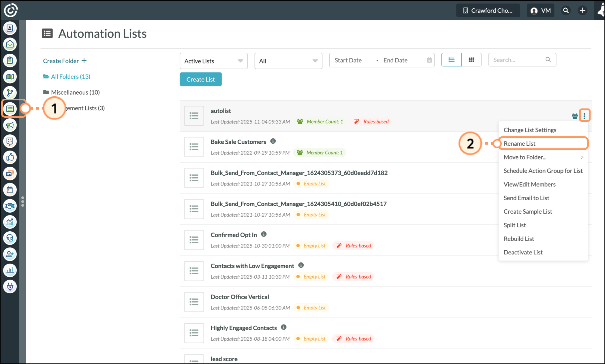Click the info icon beside Bake Sale Customers
The width and height of the screenshot is (605, 364).
(273, 141)
